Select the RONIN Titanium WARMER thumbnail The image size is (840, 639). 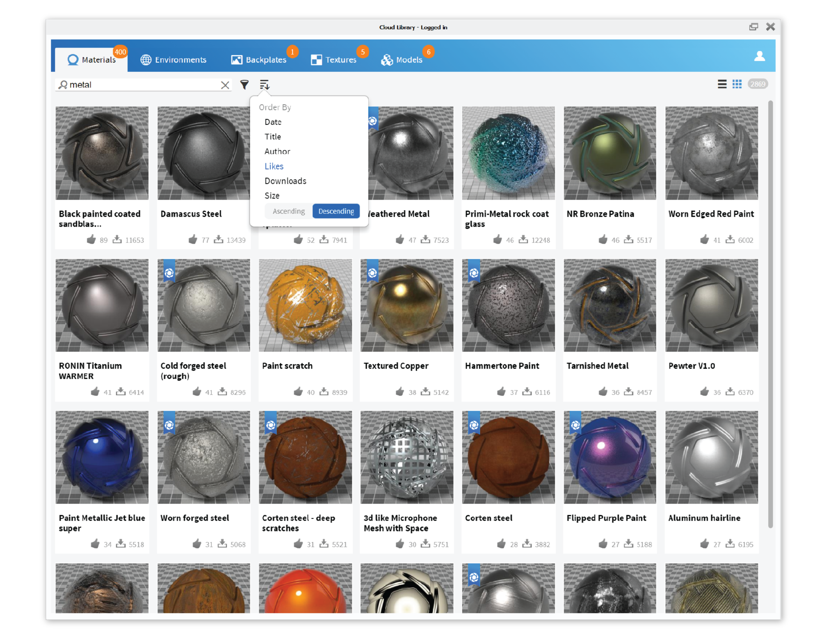(x=102, y=305)
